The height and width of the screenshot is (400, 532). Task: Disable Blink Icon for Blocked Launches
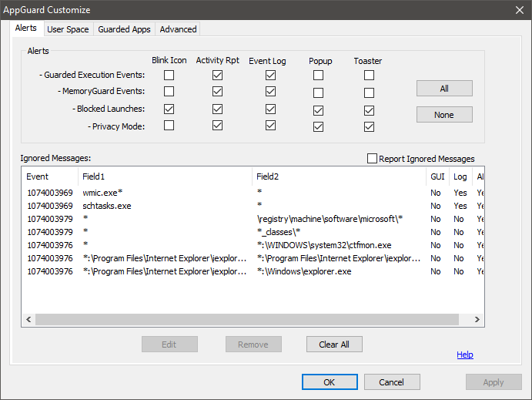pos(169,109)
